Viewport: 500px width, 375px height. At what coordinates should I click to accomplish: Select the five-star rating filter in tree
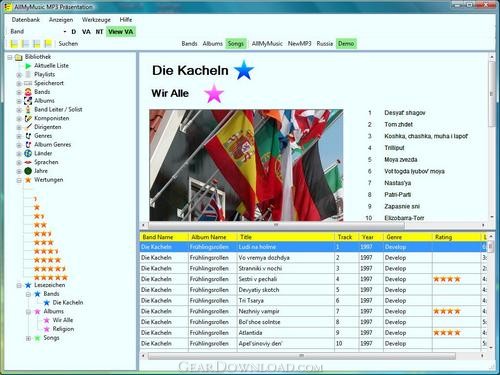coord(51,277)
